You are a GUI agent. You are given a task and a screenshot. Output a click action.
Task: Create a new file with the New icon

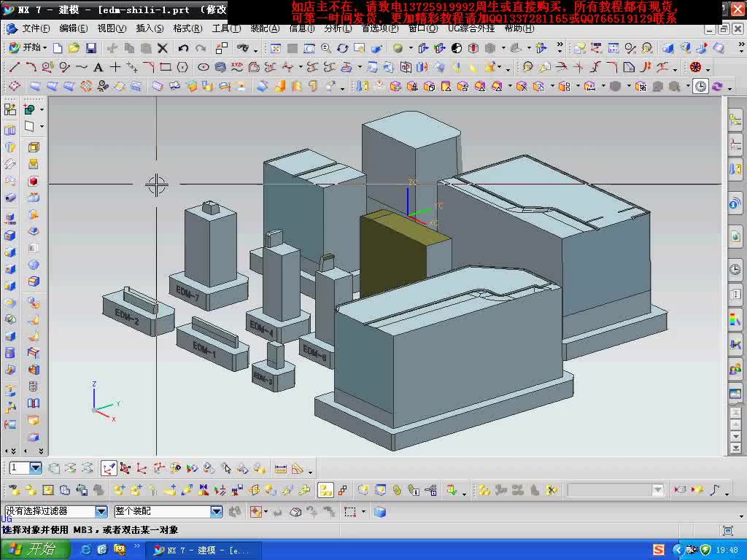coord(58,48)
